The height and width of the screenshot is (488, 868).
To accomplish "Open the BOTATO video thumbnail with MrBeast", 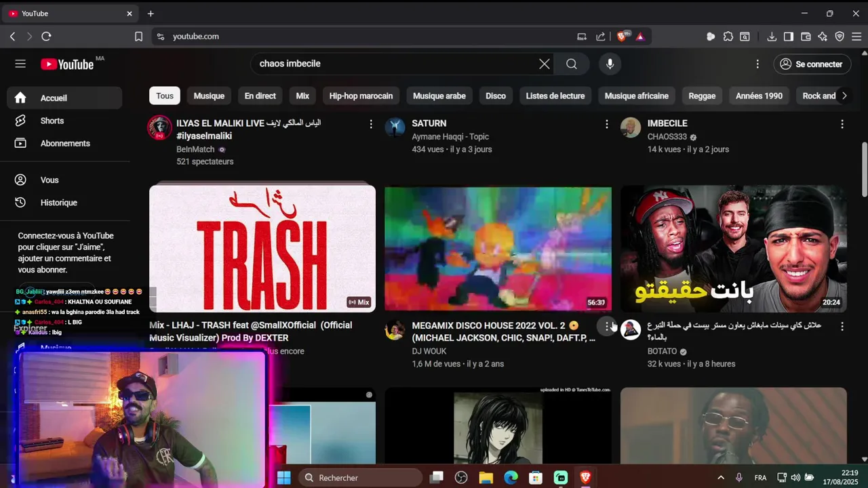I will point(733,248).
